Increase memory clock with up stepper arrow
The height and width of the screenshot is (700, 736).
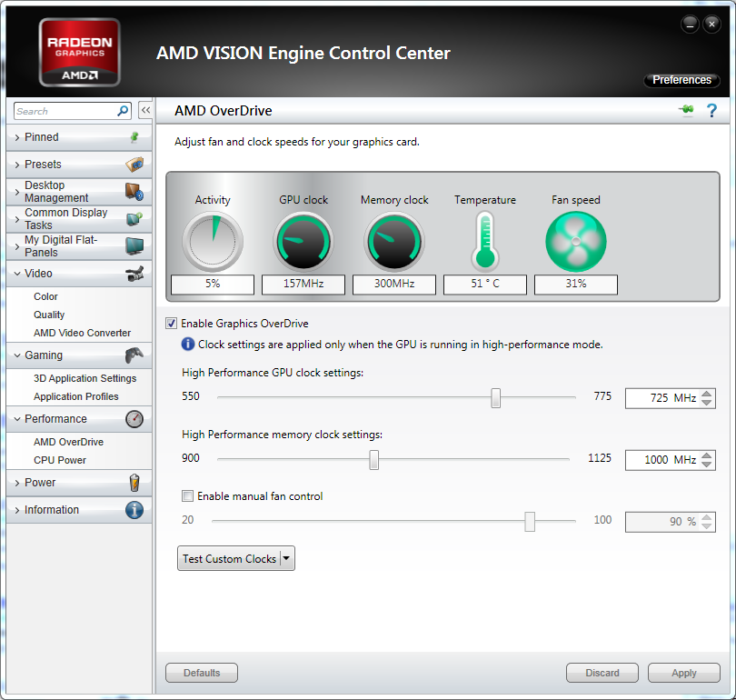pos(706,455)
